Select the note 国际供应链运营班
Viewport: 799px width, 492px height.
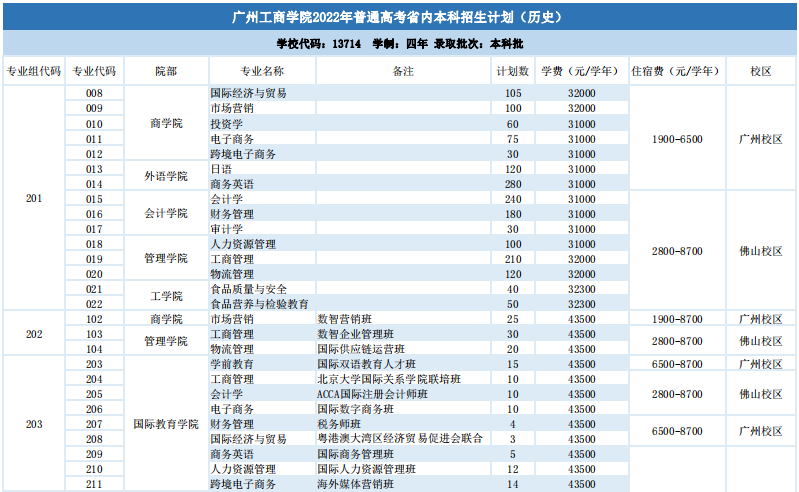pos(361,349)
